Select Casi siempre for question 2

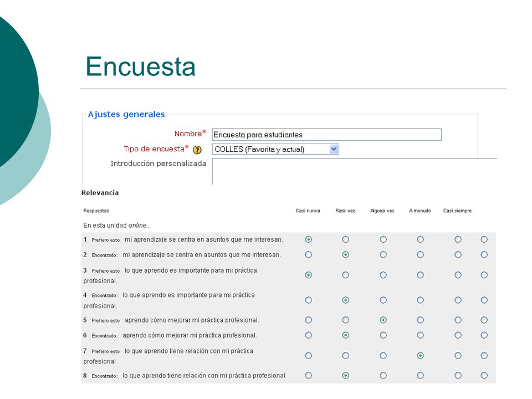pyautogui.click(x=458, y=254)
